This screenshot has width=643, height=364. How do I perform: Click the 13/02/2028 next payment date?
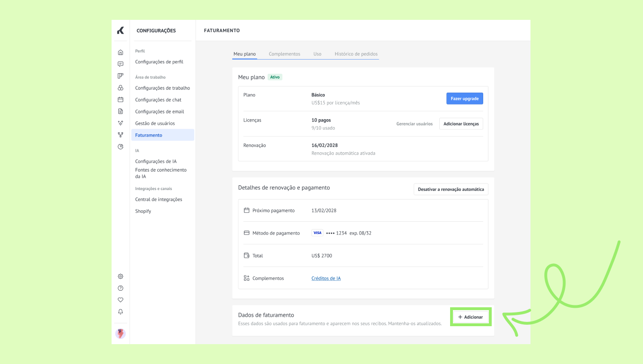coord(324,210)
